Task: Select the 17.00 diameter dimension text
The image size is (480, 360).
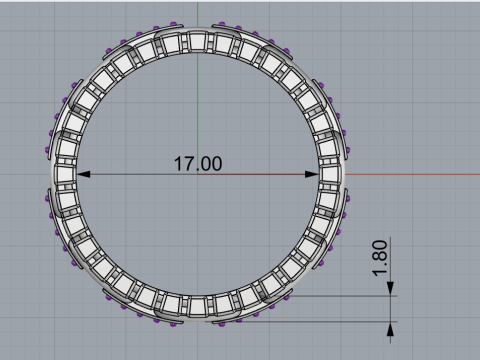Action: point(198,164)
